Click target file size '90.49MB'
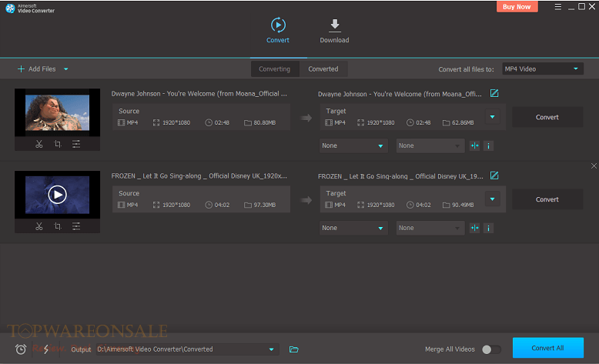The width and height of the screenshot is (599, 364). 463,205
